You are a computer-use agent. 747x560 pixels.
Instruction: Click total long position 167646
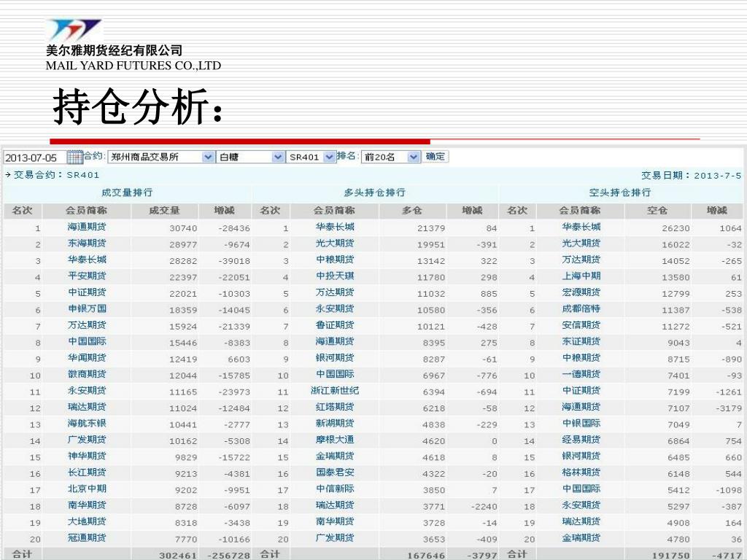426,556
